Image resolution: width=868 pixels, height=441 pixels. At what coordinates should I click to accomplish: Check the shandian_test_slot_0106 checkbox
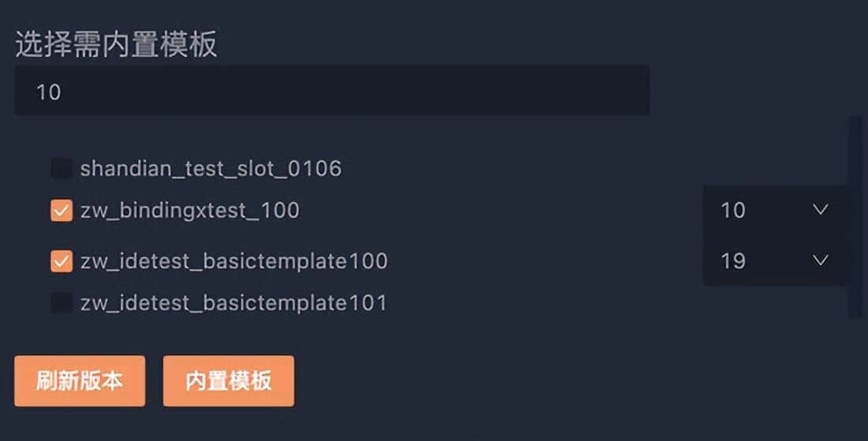[62, 168]
